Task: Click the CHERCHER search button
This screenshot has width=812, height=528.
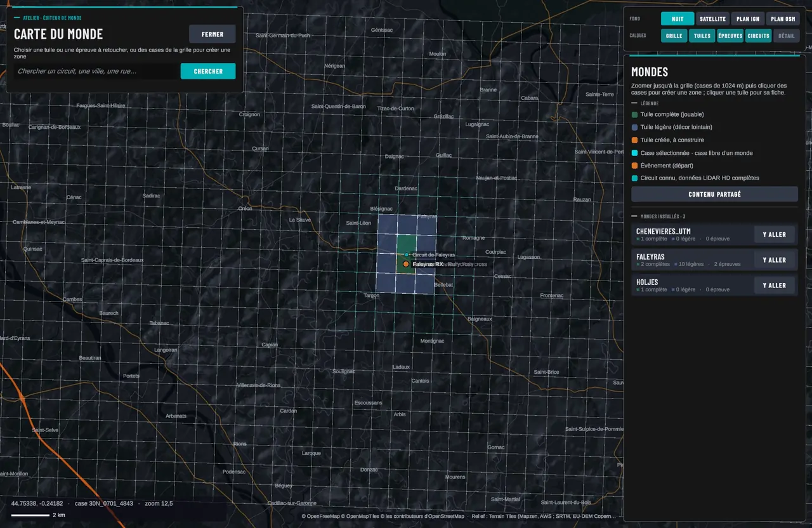Action: [208, 71]
